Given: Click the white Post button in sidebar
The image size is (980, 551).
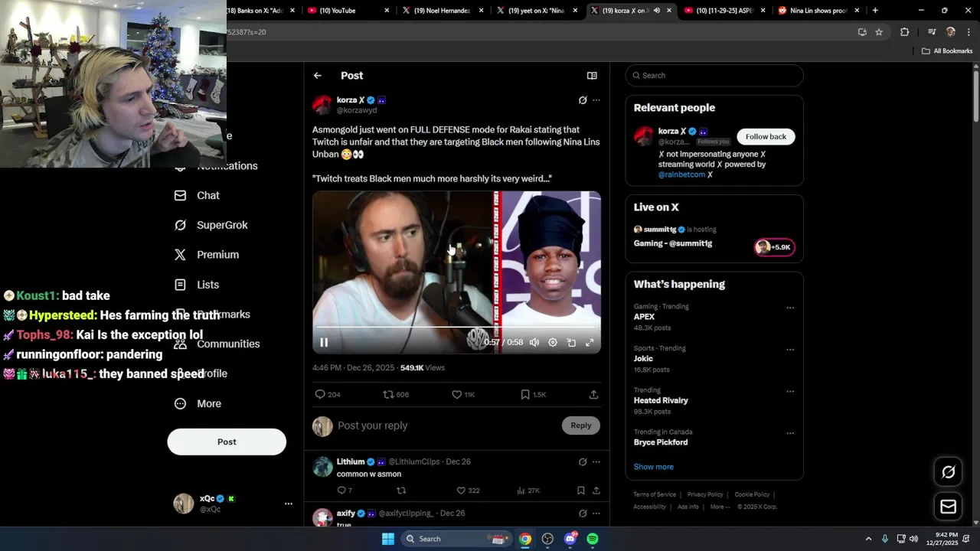Looking at the screenshot, I should (x=227, y=442).
